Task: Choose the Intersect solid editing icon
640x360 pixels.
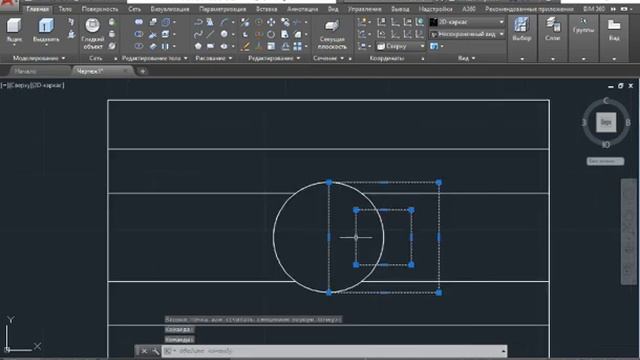Action: [x=139, y=46]
